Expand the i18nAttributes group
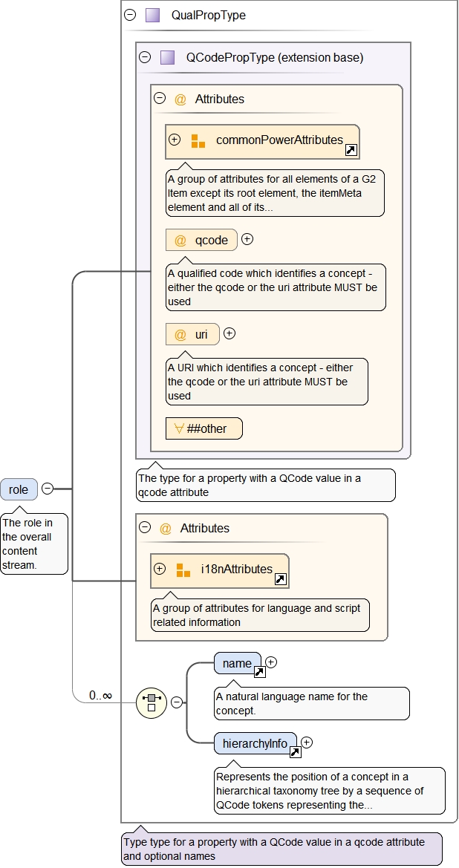Viewport: 459px width, 868px height. (160, 570)
